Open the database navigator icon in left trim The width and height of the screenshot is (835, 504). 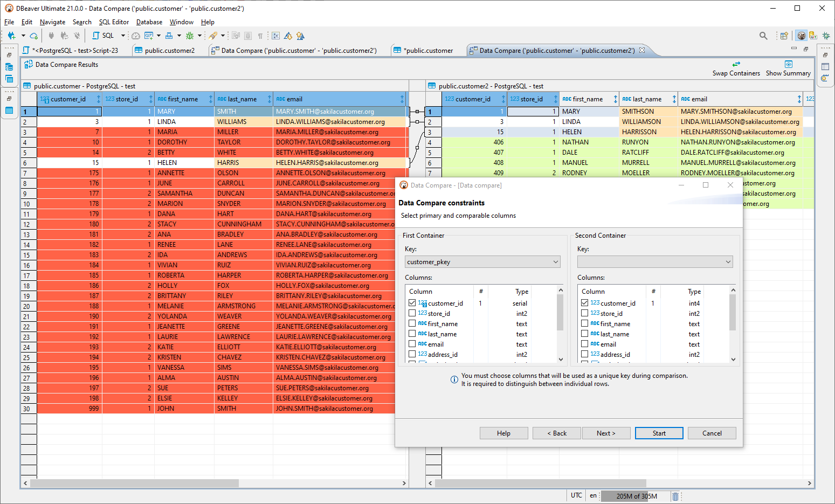[9, 67]
